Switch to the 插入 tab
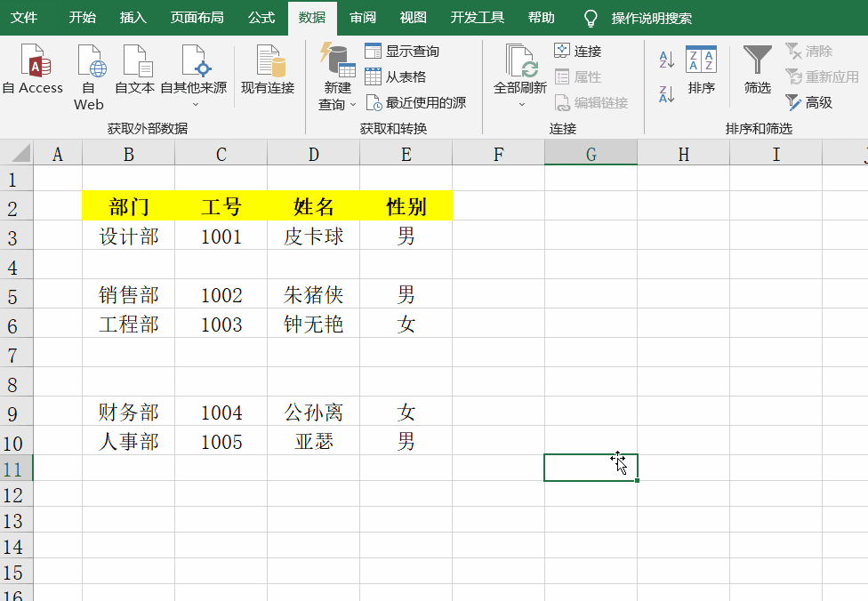This screenshot has height=601, width=868. click(x=133, y=18)
